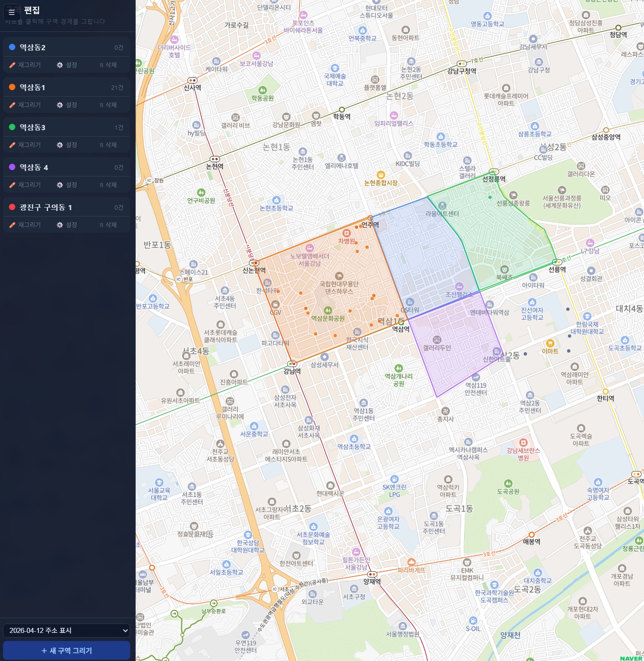Click 강남세브란스 병원 hospital marker
This screenshot has height=661, width=644.
(523, 442)
